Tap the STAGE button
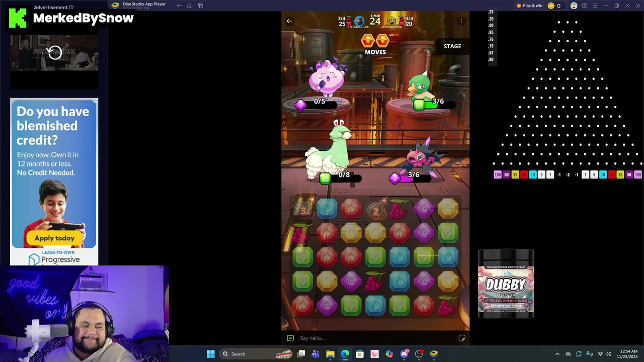This screenshot has width=644, height=362. pos(452,46)
